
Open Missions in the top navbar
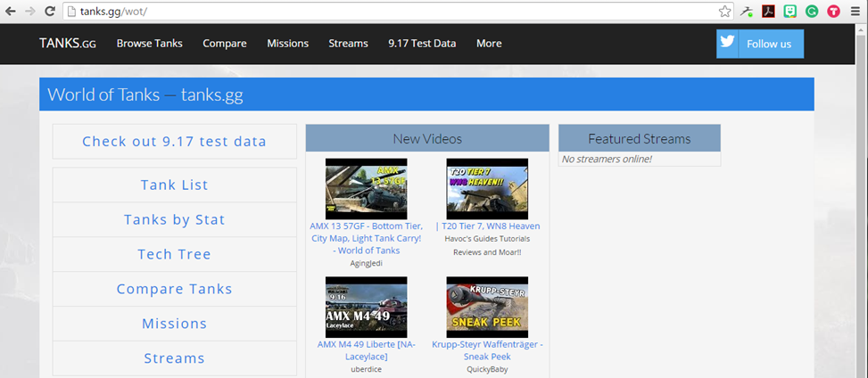pyautogui.click(x=288, y=43)
